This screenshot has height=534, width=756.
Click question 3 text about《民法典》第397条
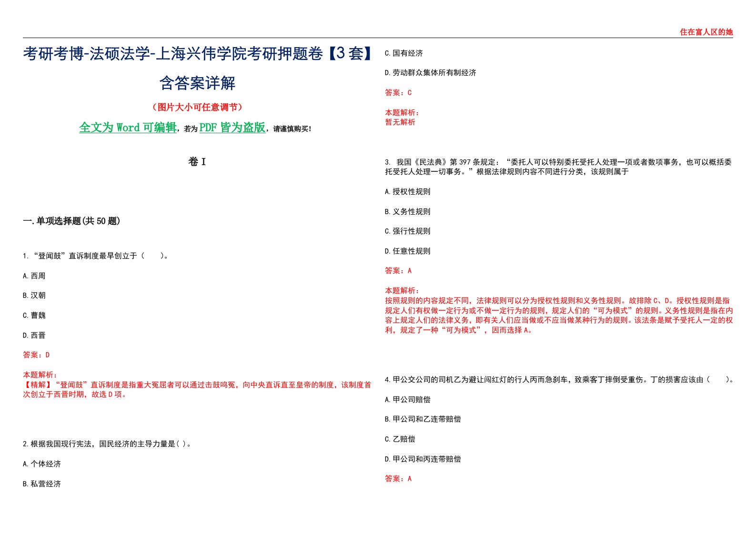559,167
